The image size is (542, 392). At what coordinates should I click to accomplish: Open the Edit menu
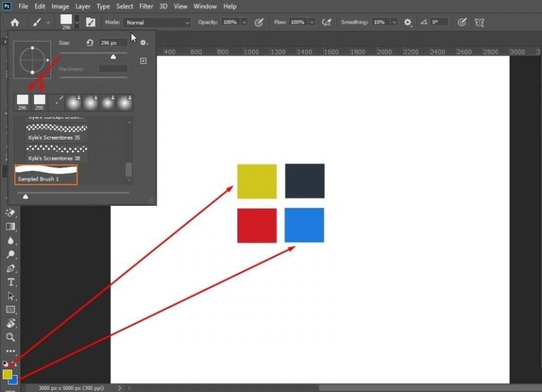pos(40,6)
